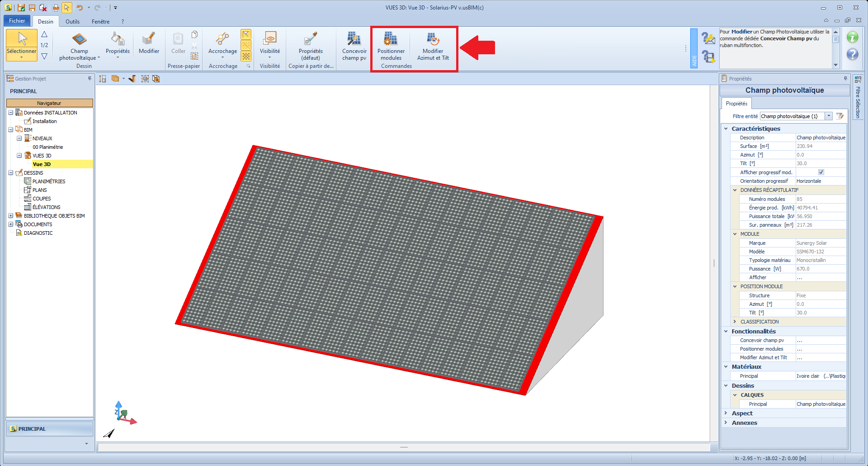Select the Vue 3D tree item

click(x=42, y=164)
